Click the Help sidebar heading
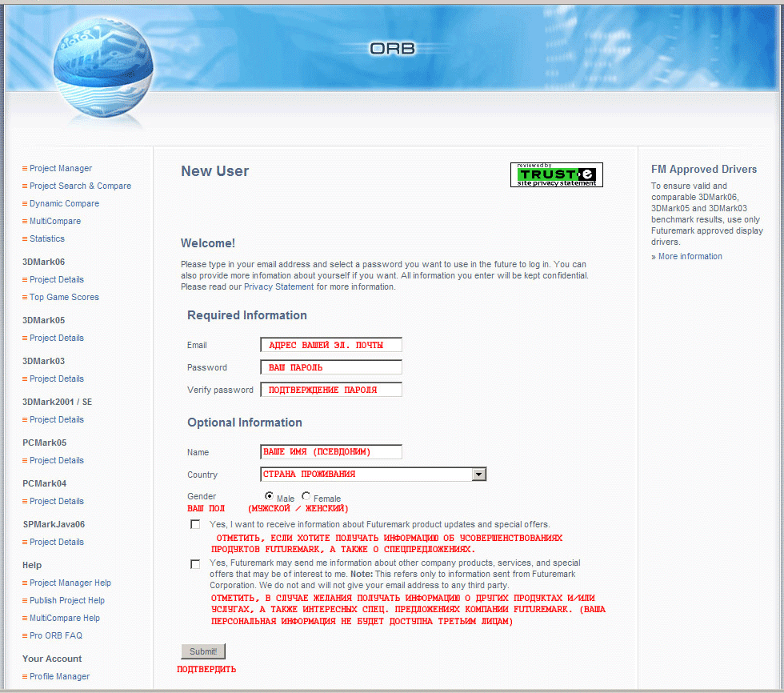Viewport: 784px width, 693px height. point(32,566)
